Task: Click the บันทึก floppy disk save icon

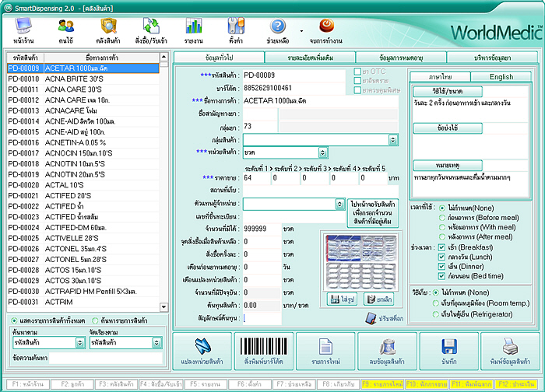Action: (x=448, y=346)
